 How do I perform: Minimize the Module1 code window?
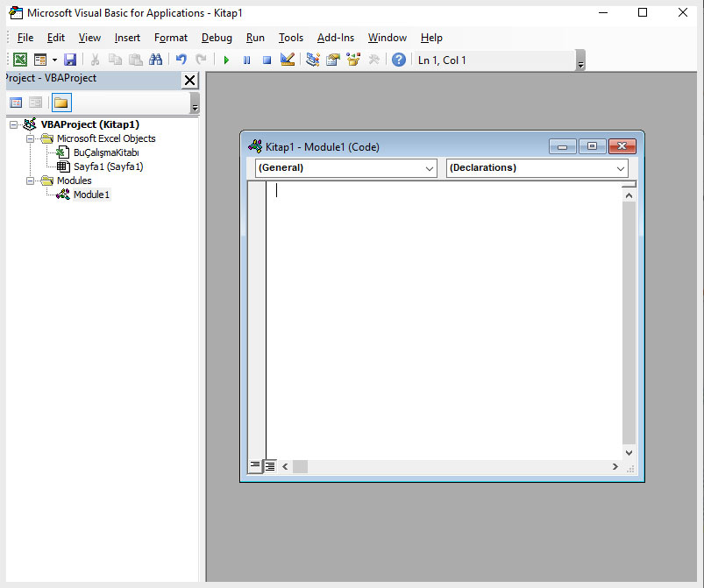pos(562,146)
